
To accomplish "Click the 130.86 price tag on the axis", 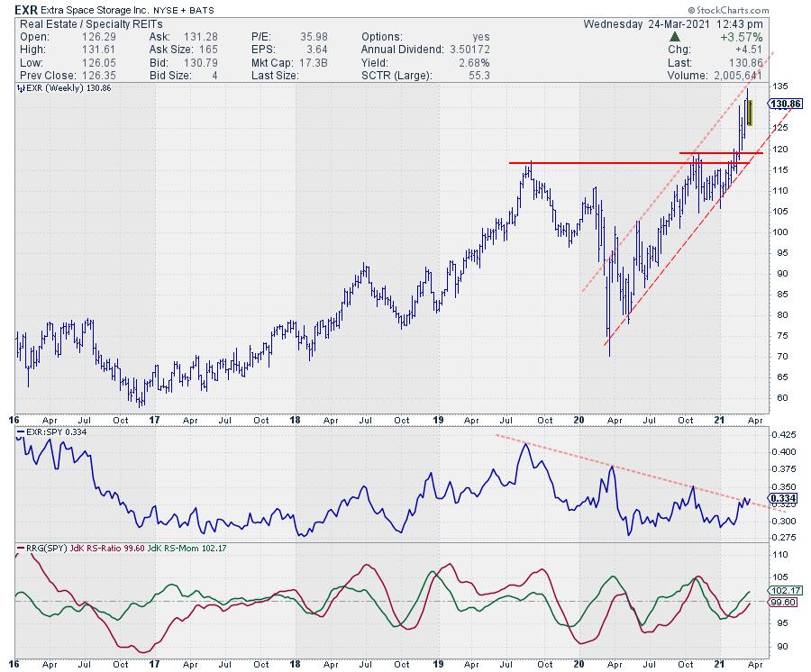I will 785,104.
